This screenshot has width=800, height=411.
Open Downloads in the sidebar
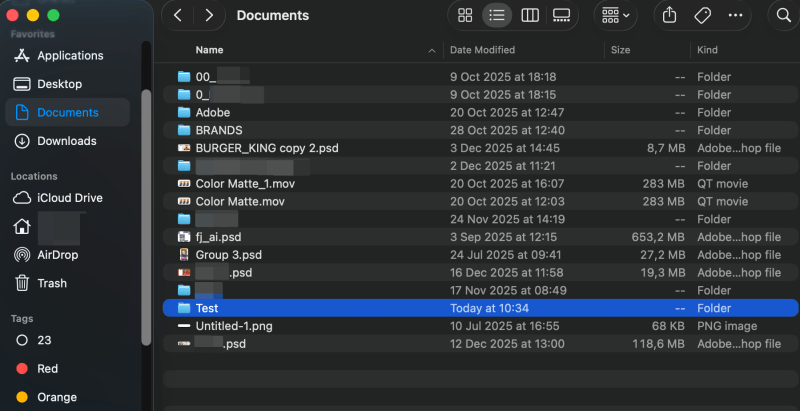coord(67,141)
